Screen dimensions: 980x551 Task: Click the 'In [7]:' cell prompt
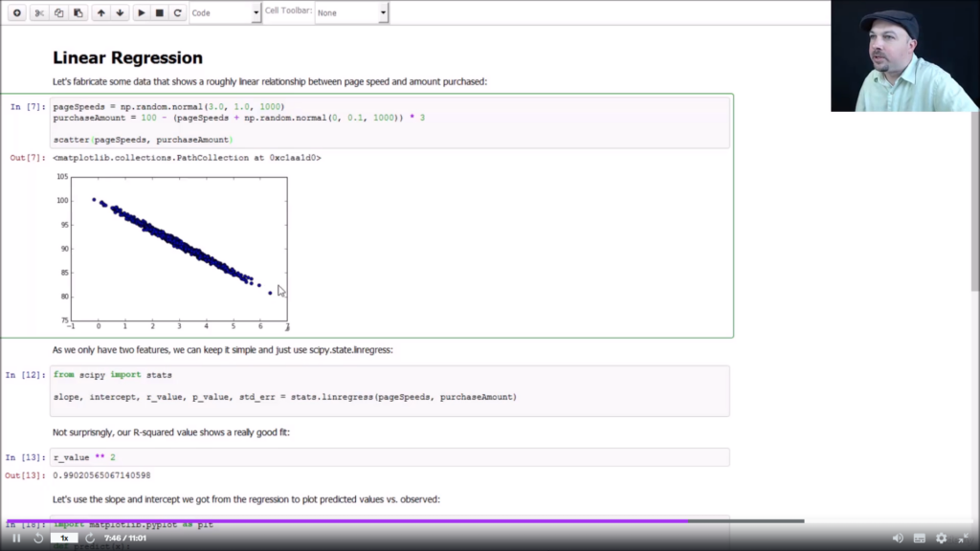28,107
